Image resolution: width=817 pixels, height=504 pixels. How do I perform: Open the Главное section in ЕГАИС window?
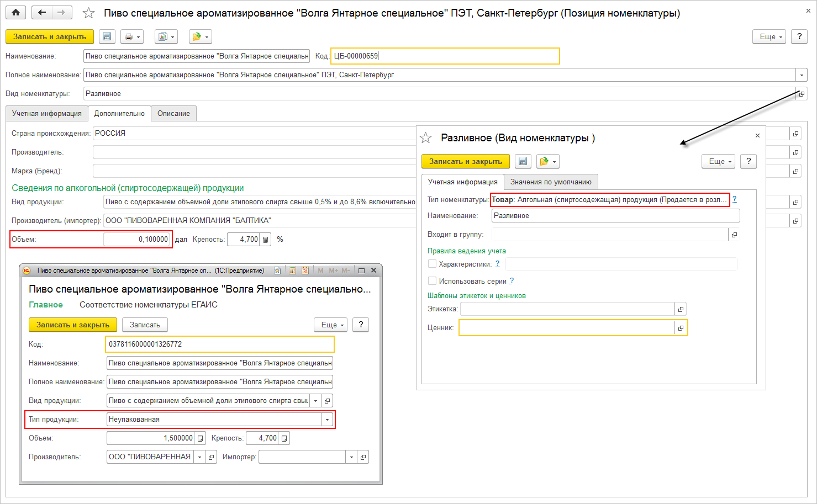(46, 305)
